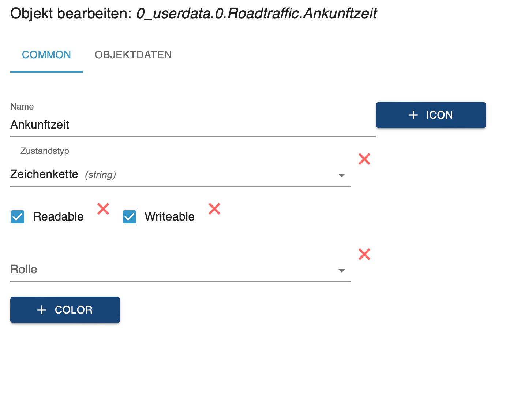Click the red X next to Writeable

coord(214,209)
